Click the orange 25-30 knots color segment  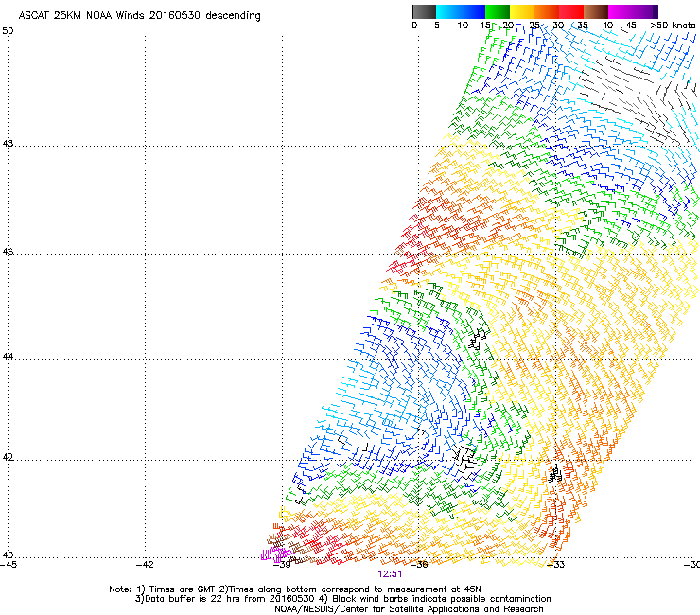click(547, 11)
